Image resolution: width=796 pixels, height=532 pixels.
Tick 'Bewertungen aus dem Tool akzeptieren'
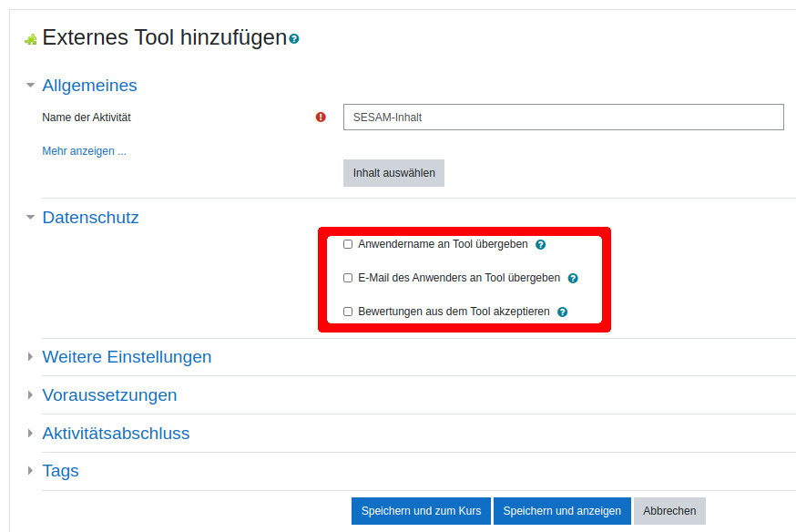pos(347,312)
